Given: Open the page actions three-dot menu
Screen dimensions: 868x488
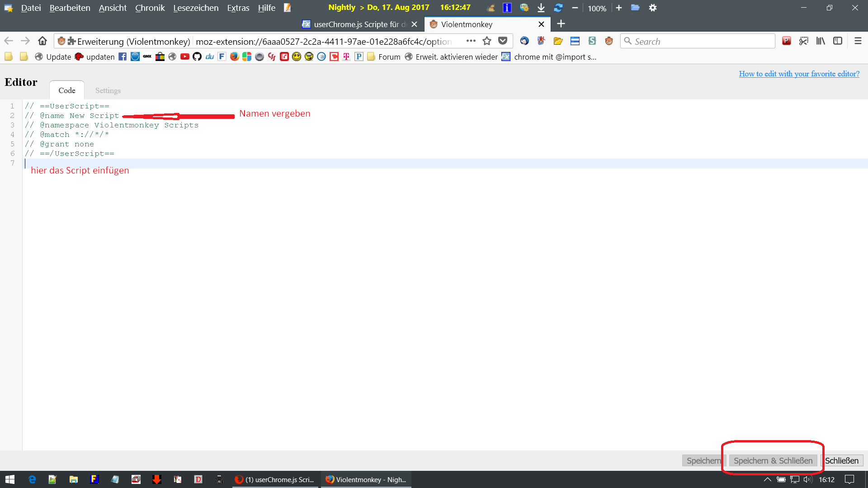Looking at the screenshot, I should point(471,41).
